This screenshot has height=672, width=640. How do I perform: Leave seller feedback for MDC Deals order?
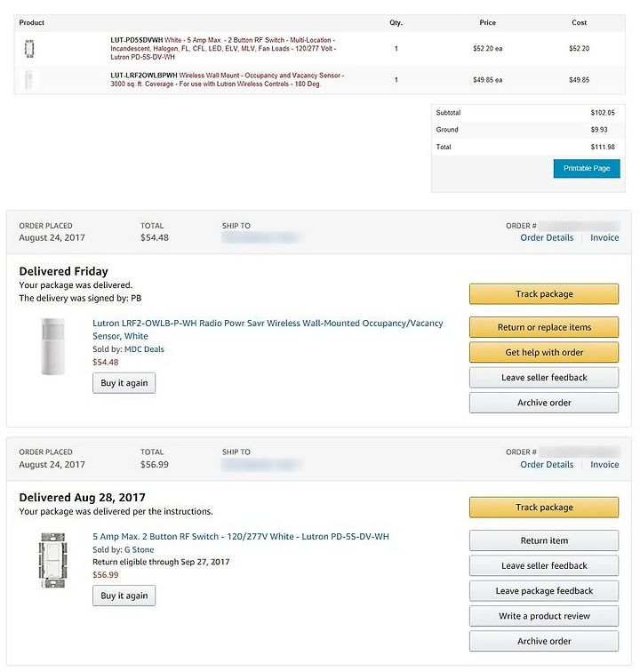point(544,378)
